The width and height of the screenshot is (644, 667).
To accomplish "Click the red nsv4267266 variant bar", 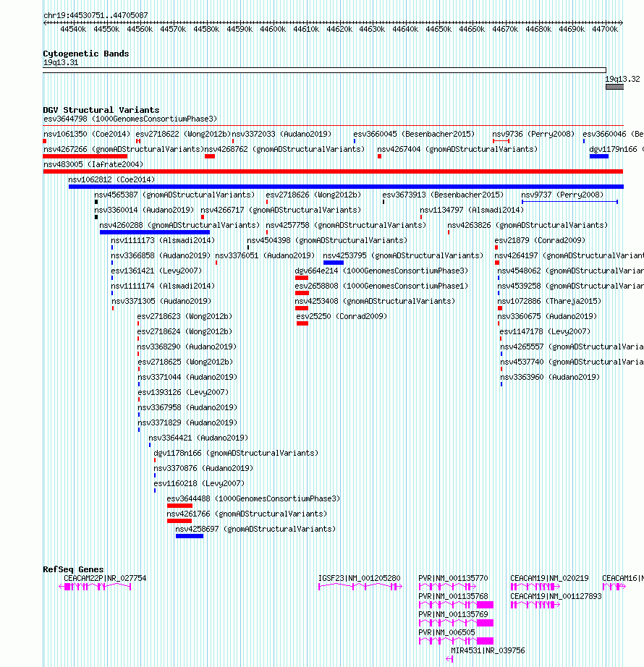I will pos(85,156).
